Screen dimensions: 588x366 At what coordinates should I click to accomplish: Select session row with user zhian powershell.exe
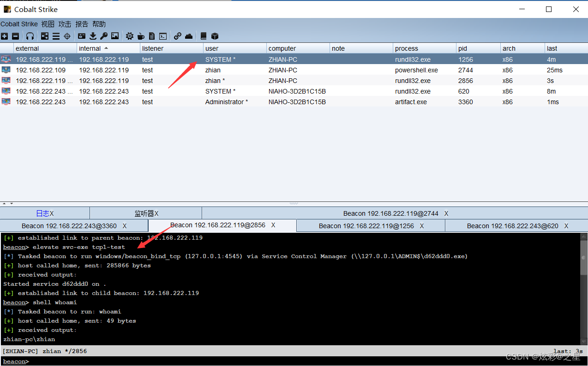[294, 70]
